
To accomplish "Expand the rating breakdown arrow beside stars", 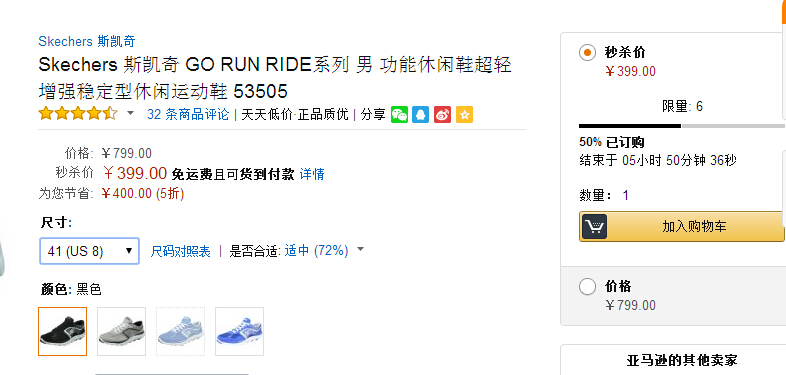I will tap(130, 113).
